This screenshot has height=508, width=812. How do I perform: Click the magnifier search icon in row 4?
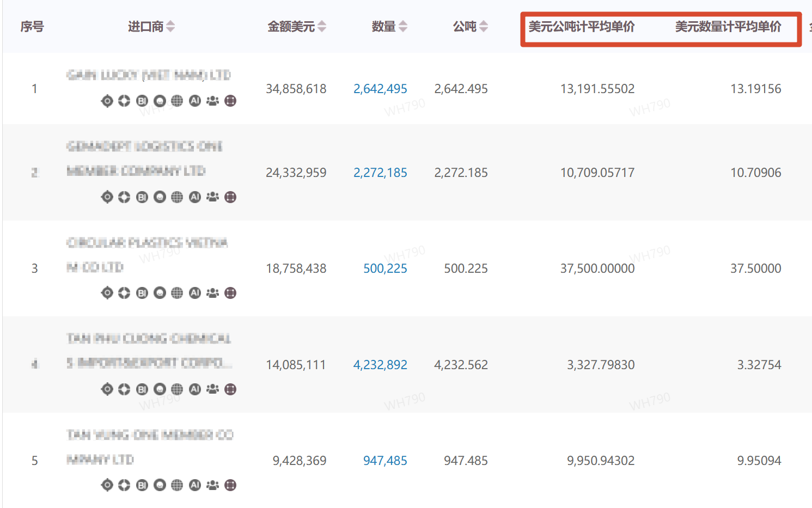160,389
